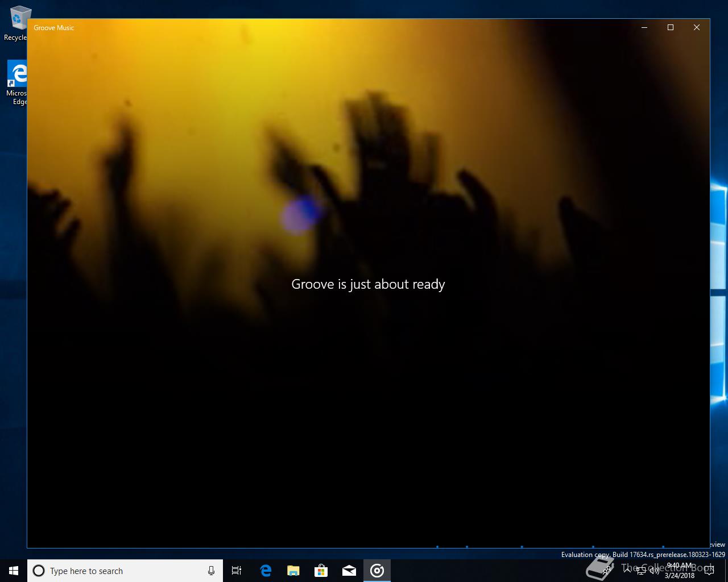Click the Groove Music window title
The width and height of the screenshot is (728, 582).
click(x=54, y=28)
